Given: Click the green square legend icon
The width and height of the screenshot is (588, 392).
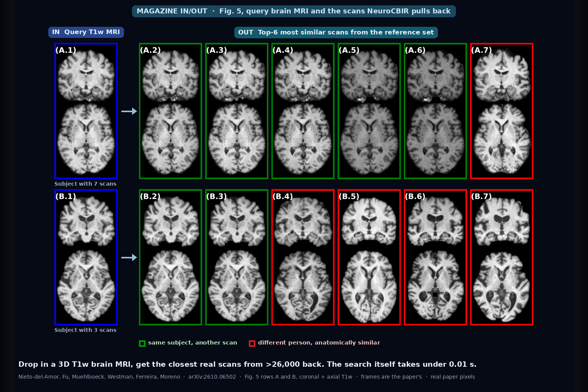Looking at the screenshot, I should coord(142,343).
